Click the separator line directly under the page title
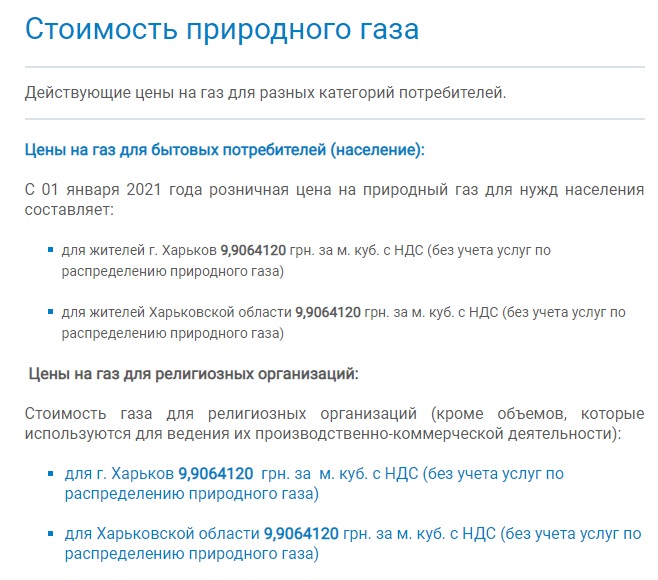Viewport: 658px width, 580px height. click(334, 67)
